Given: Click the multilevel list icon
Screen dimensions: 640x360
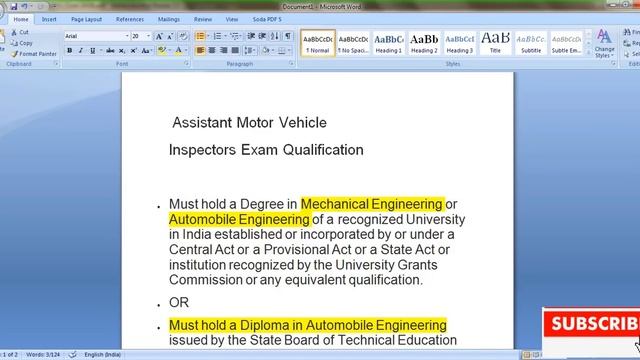Looking at the screenshot, I should point(234,36).
